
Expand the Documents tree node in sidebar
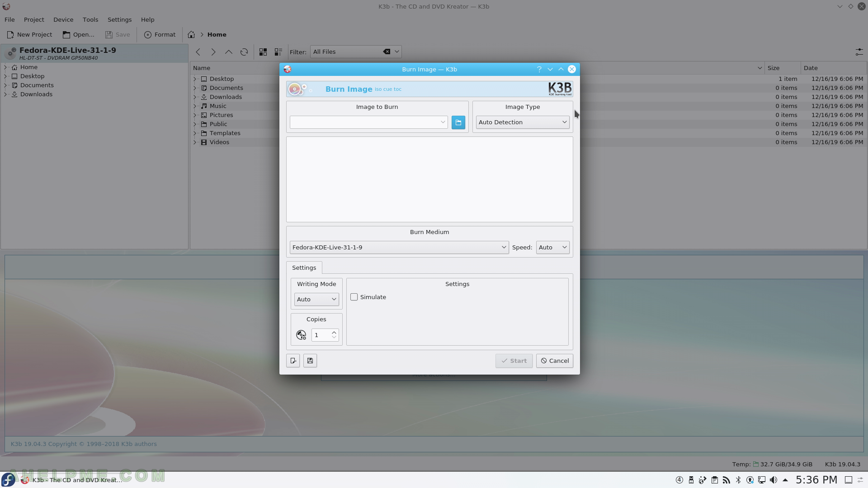pos(5,85)
